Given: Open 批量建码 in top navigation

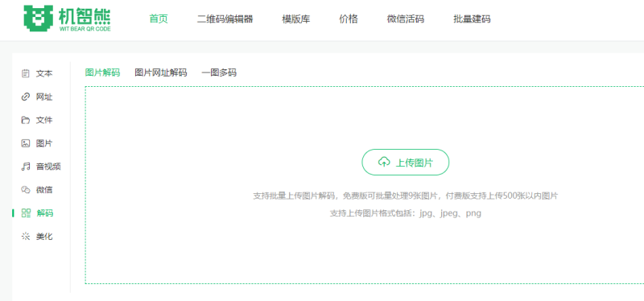Looking at the screenshot, I should [x=472, y=19].
